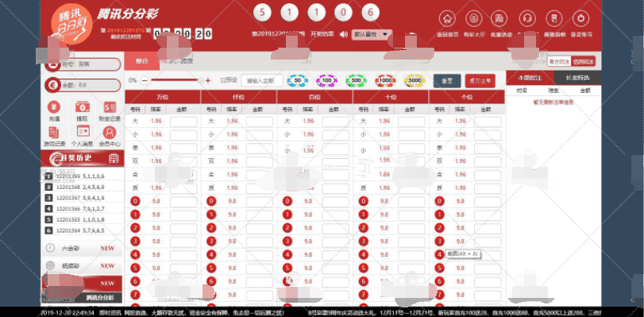Open 提现 withdraw icon in sidebar
The width and height of the screenshot is (644, 317).
[x=82, y=107]
